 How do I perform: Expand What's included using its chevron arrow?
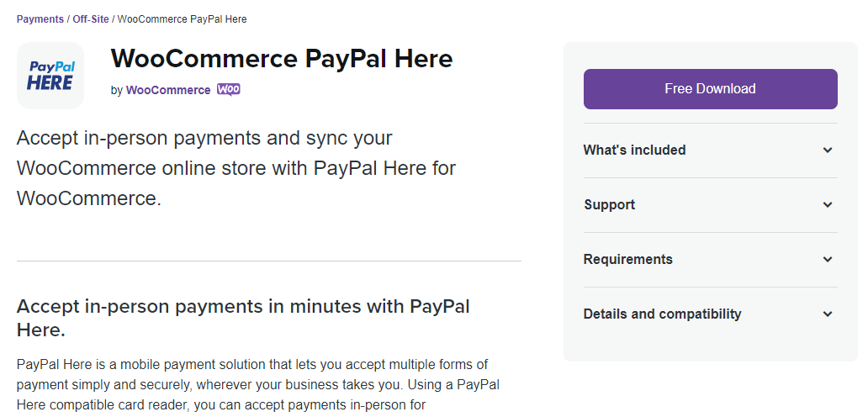[828, 150]
